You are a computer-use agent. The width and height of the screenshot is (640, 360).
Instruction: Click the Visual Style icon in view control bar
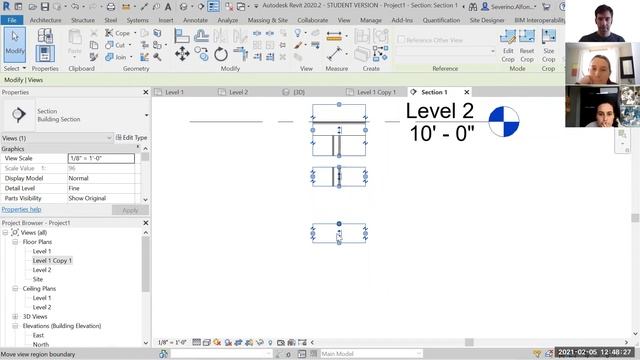click(207, 342)
